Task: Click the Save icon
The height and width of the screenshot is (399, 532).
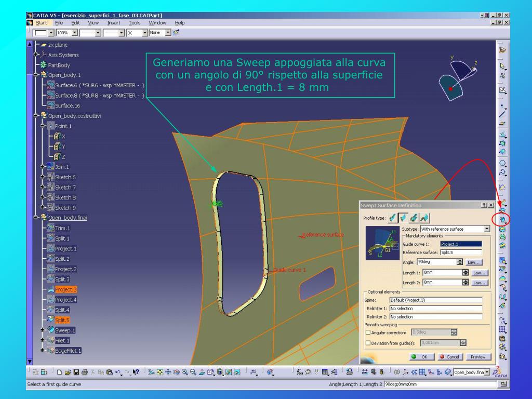Action: [x=76, y=372]
